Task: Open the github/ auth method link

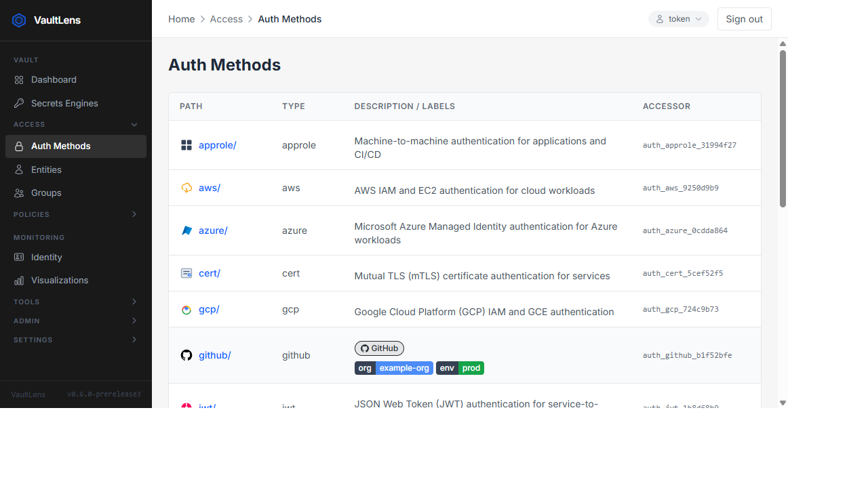Action: (x=215, y=355)
